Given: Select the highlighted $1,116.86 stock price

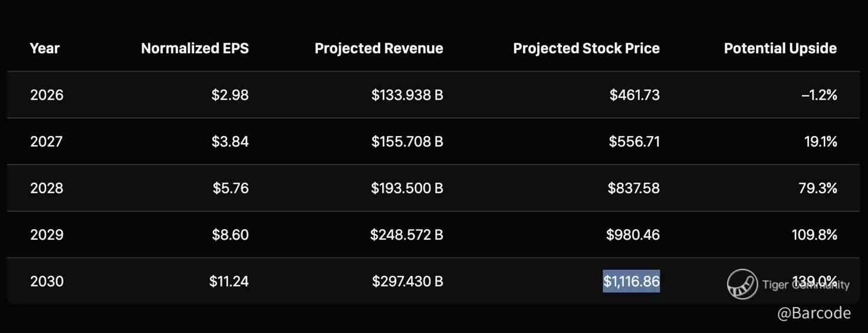Looking at the screenshot, I should tap(631, 282).
